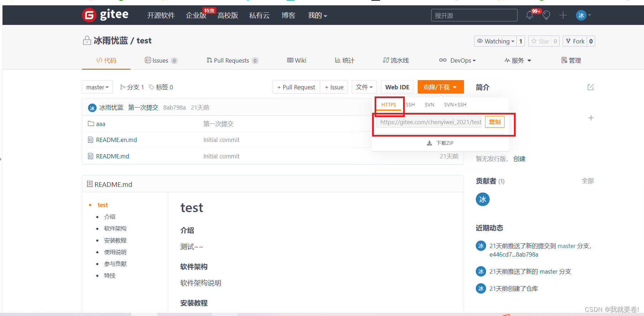Open the 我的 dropdown in header
This screenshot has width=644, height=316.
(x=318, y=15)
